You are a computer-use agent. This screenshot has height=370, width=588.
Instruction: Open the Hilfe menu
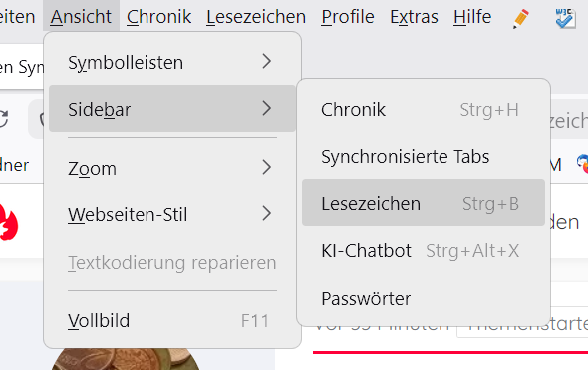pos(472,17)
